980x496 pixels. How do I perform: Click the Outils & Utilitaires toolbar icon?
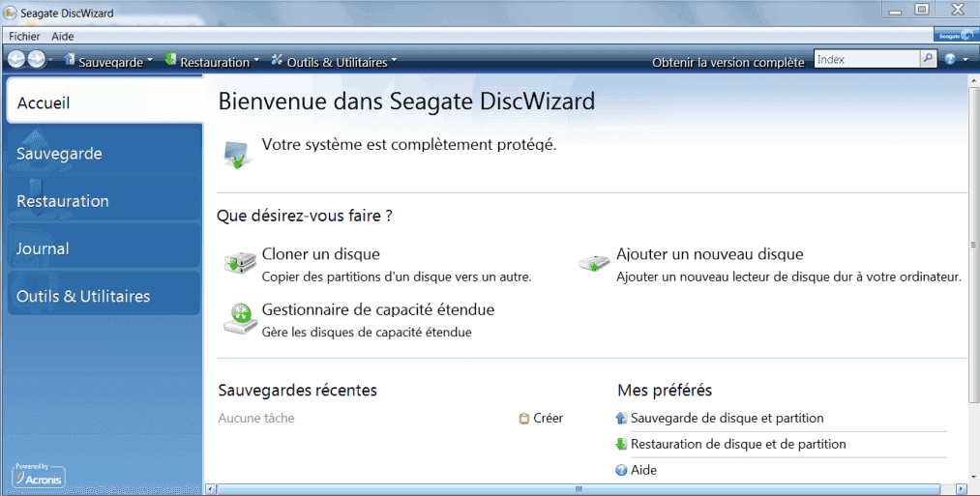[x=277, y=60]
